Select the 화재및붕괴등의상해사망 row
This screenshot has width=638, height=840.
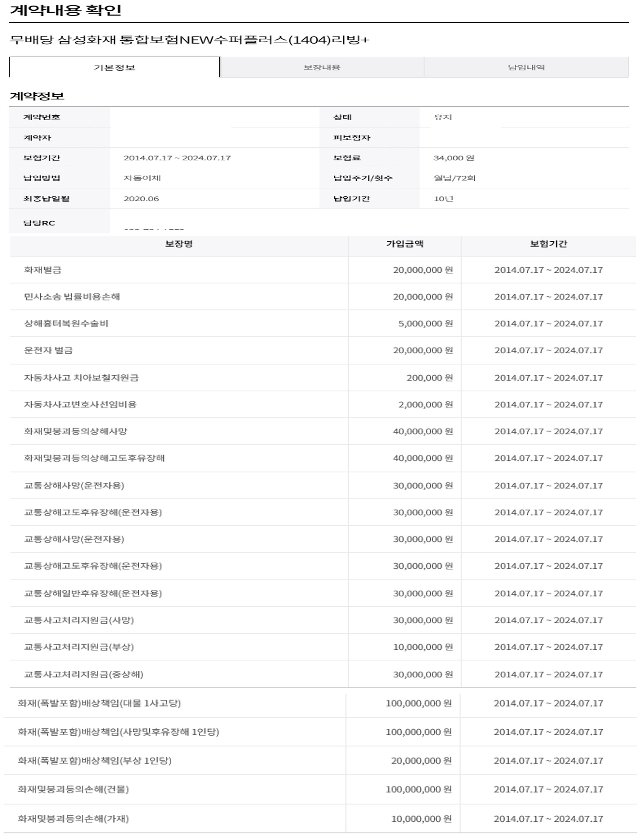(x=323, y=431)
